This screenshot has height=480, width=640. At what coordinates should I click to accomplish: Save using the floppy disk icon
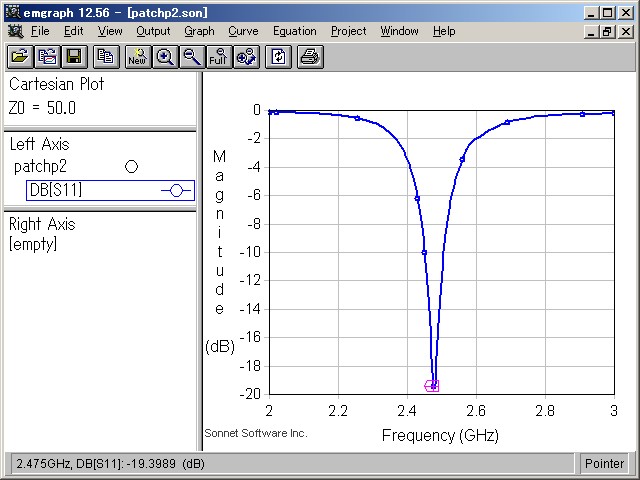click(74, 57)
